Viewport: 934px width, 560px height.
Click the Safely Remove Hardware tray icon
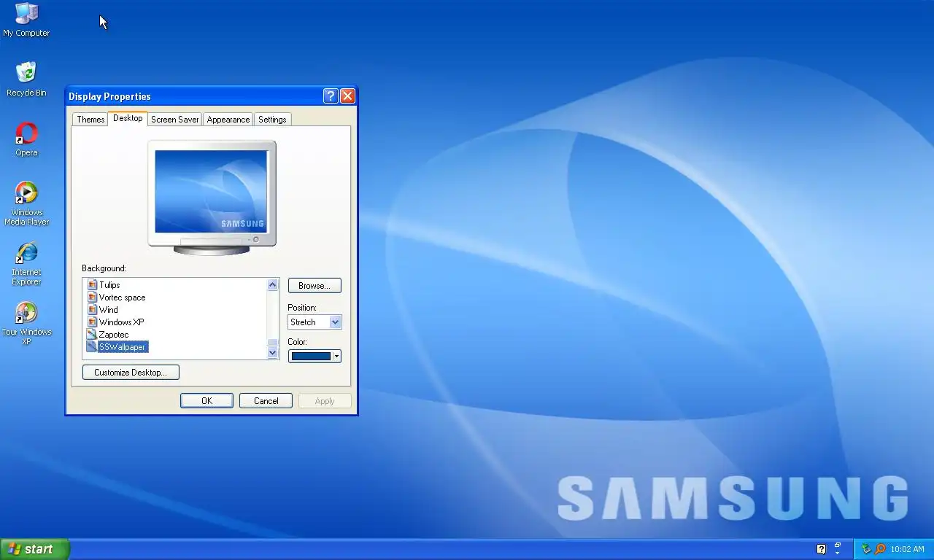[x=866, y=549]
